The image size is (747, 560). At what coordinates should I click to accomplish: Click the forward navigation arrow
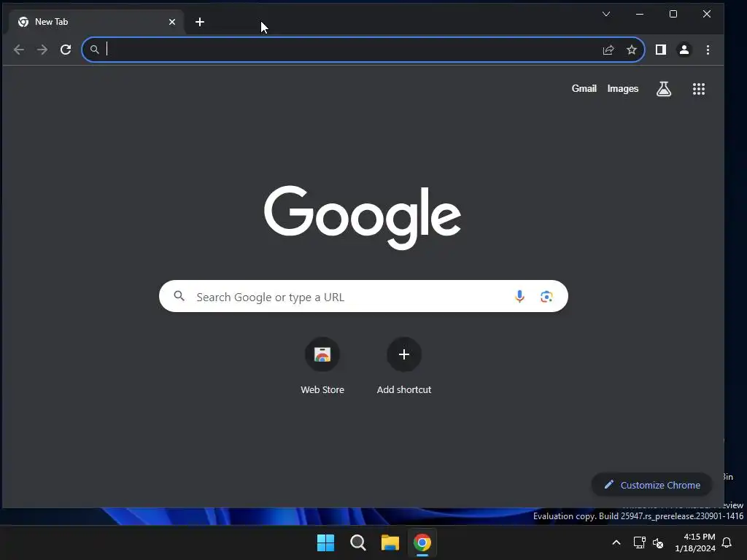(42, 50)
